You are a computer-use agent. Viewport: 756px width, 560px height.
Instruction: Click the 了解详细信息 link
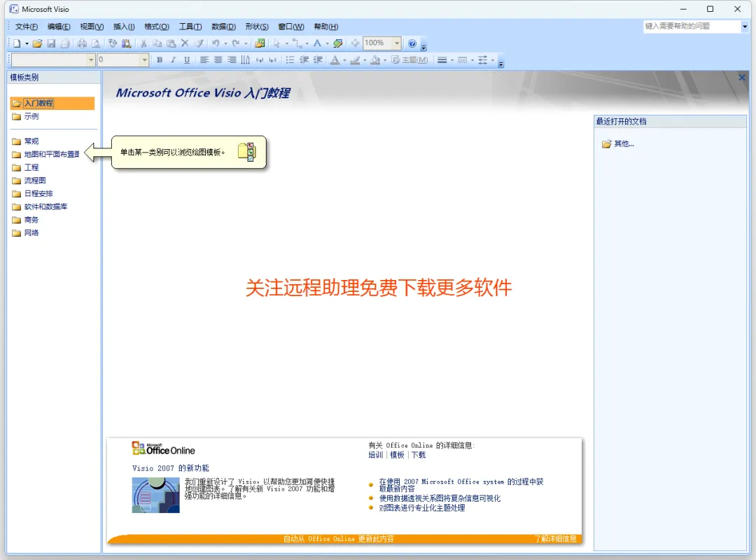(555, 539)
